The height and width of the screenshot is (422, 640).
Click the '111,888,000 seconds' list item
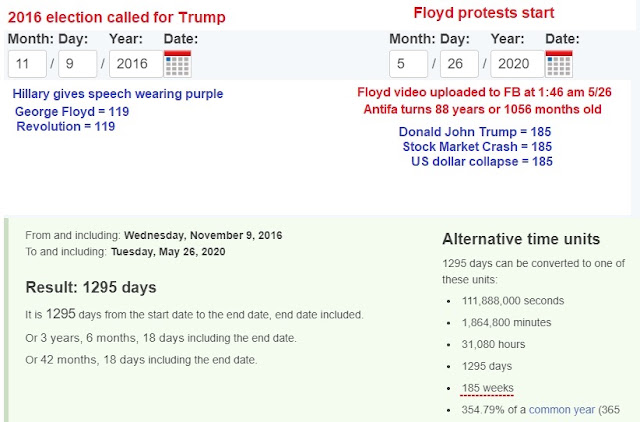513,301
